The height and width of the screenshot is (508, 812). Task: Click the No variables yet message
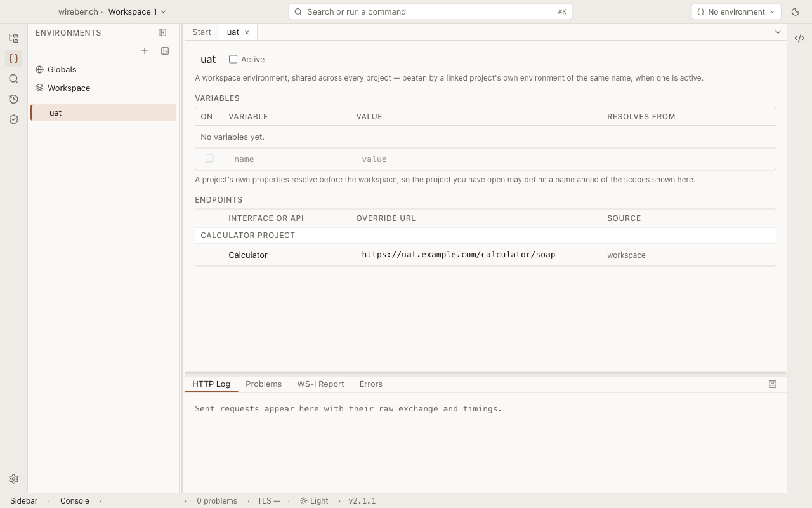click(x=232, y=137)
